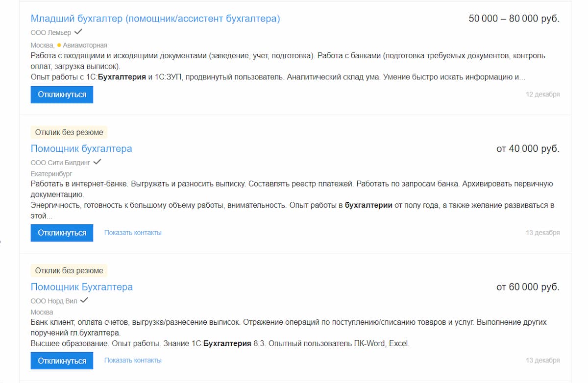
Task: Open the Помощник бухгалтера vacancy from Сити Билдинг
Action: [82, 148]
